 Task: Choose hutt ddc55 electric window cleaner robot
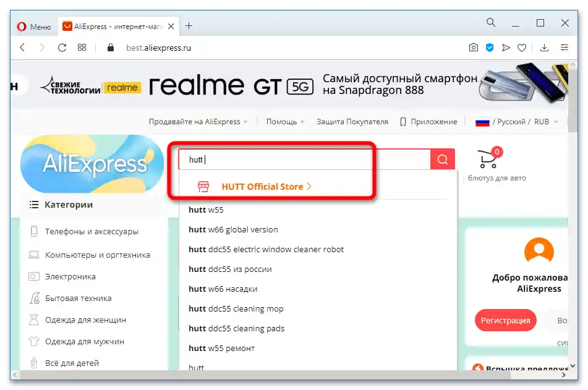266,249
